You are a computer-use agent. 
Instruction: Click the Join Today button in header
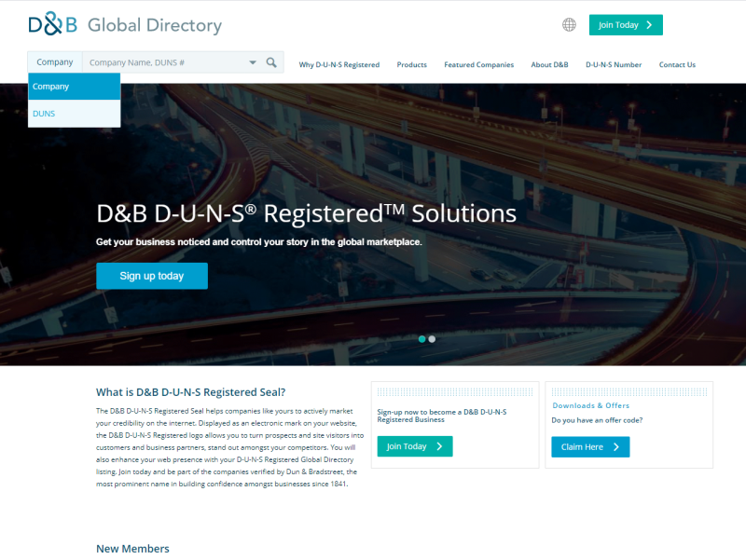(626, 25)
